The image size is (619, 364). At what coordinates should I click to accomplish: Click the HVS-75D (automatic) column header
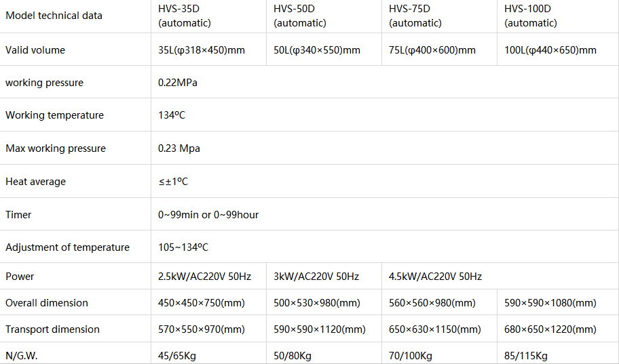pyautogui.click(x=415, y=16)
